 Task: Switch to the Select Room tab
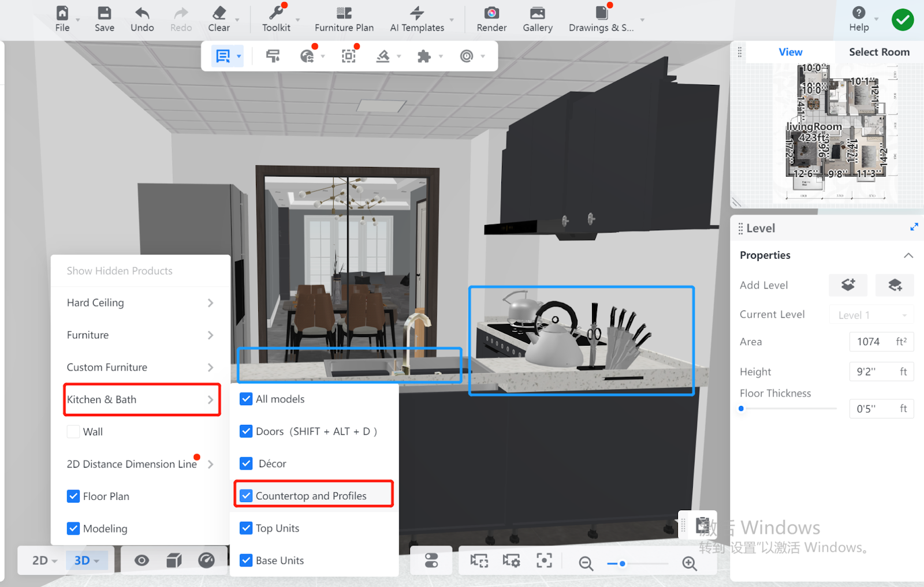tap(879, 52)
